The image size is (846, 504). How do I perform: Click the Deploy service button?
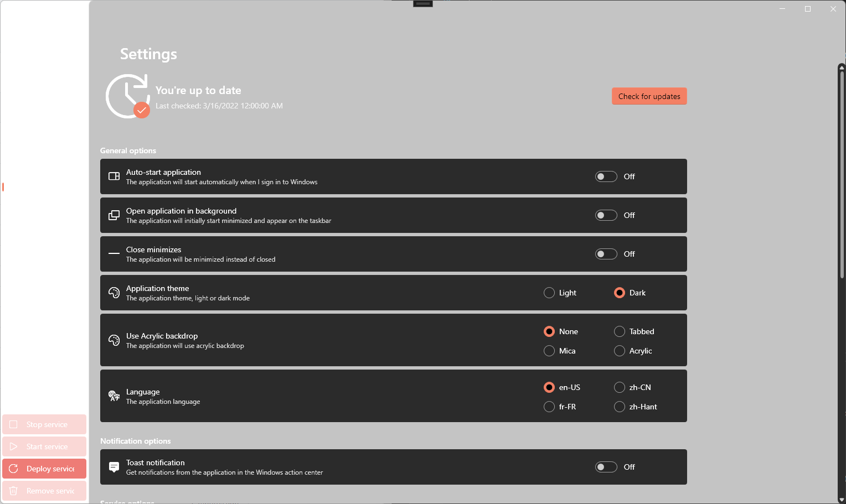click(x=44, y=469)
